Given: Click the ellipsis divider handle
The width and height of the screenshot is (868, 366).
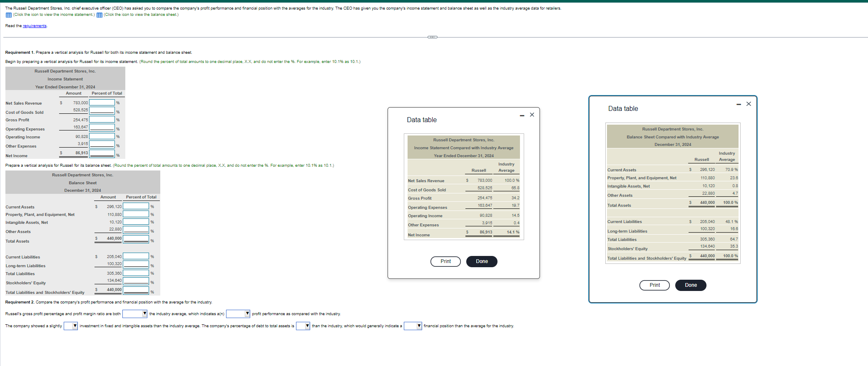Looking at the screenshot, I should 433,37.
